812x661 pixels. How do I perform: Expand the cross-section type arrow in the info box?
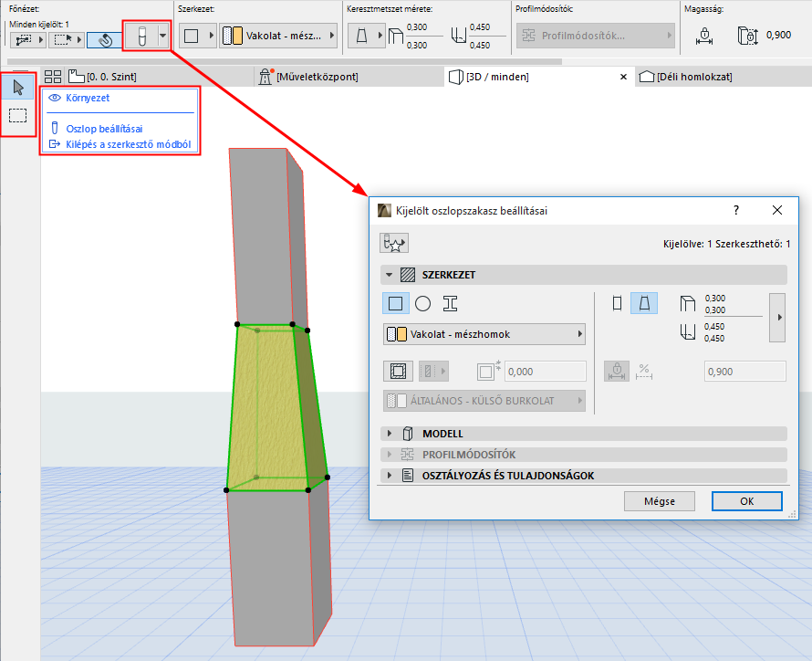point(380,36)
